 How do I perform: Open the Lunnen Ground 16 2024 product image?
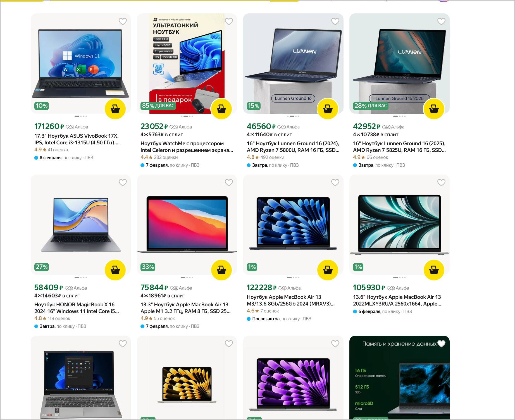[x=293, y=64]
